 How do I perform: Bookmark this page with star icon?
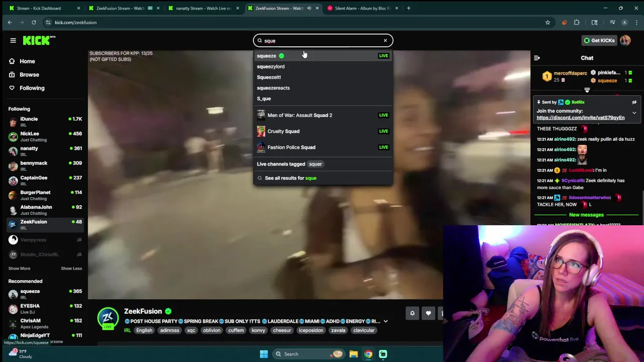[547, 22]
